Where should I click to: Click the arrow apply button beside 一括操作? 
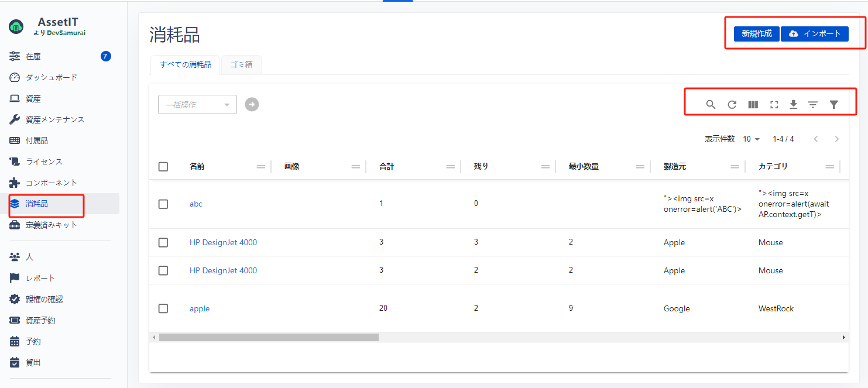point(252,104)
